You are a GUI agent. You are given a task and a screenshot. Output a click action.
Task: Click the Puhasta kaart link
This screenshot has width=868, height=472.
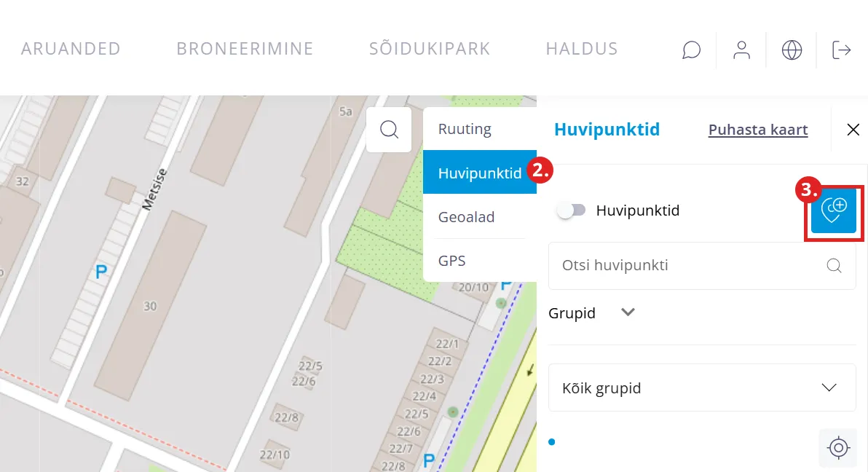[758, 130]
